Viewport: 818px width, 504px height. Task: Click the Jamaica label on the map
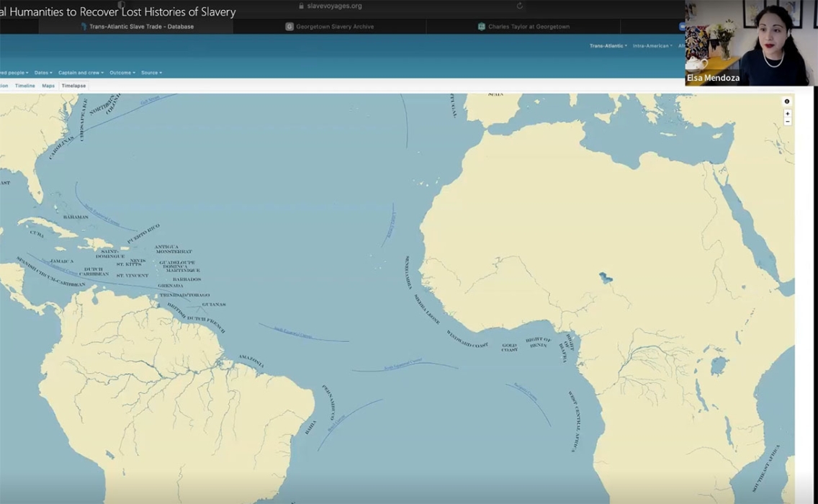(x=62, y=261)
